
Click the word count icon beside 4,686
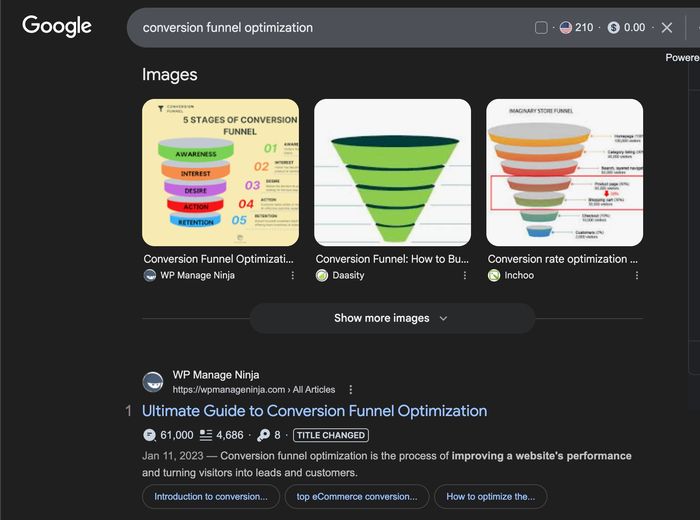[206, 435]
